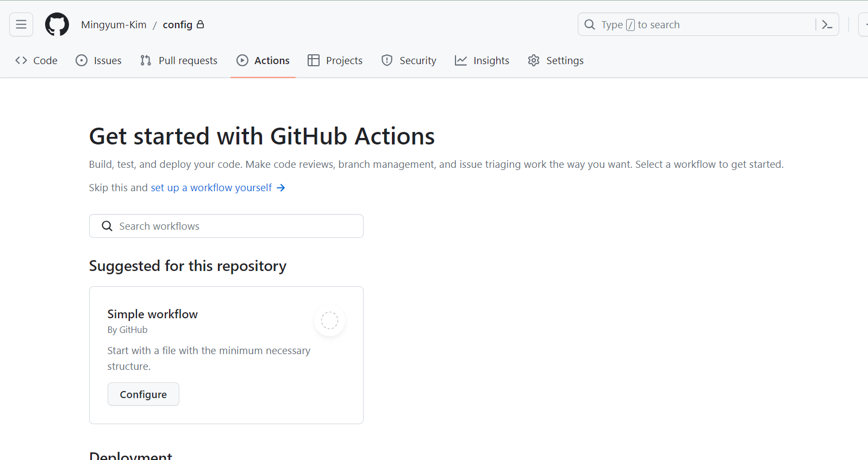The image size is (868, 460).
Task: Open repository Settings tab
Action: (x=556, y=60)
